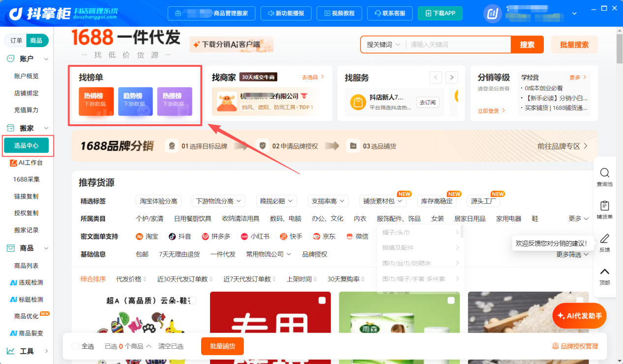Toggle the 一件代发 filter
The height and width of the screenshot is (364, 623).
(223, 254)
